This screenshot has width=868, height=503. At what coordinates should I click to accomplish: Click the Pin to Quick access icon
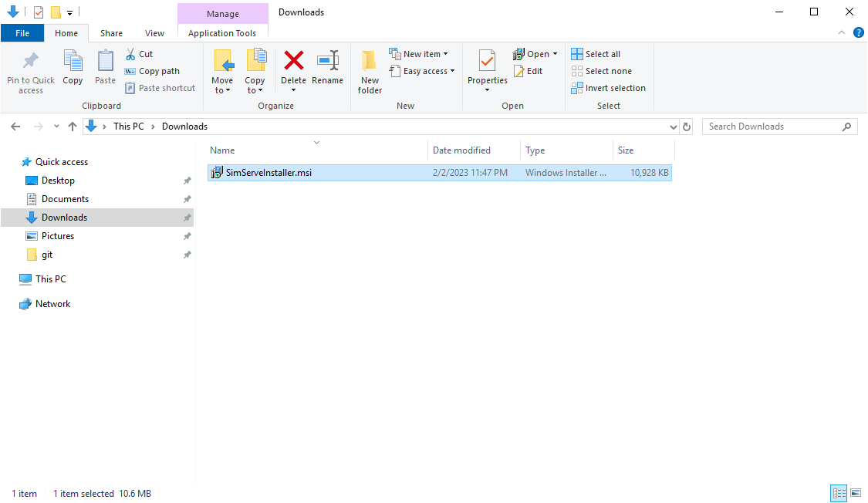click(31, 61)
